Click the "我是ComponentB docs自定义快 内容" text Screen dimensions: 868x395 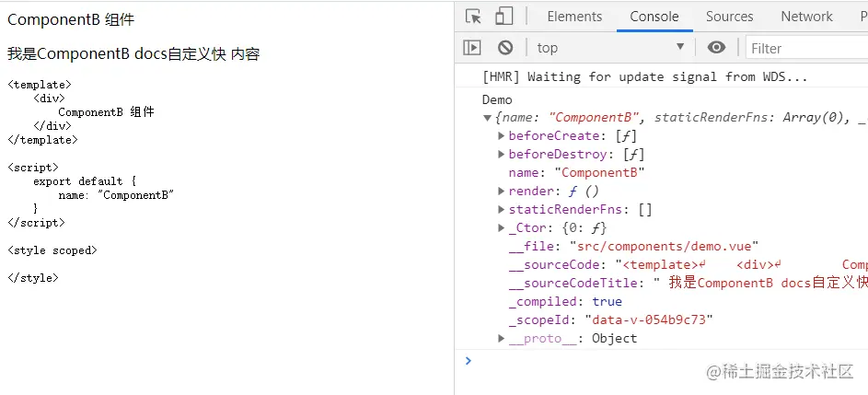point(133,54)
